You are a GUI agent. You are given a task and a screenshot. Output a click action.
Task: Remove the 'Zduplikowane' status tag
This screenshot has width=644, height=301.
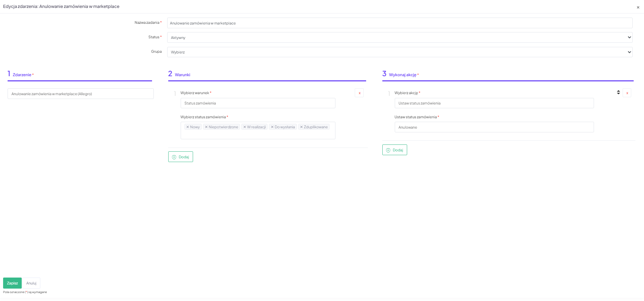[x=301, y=127]
